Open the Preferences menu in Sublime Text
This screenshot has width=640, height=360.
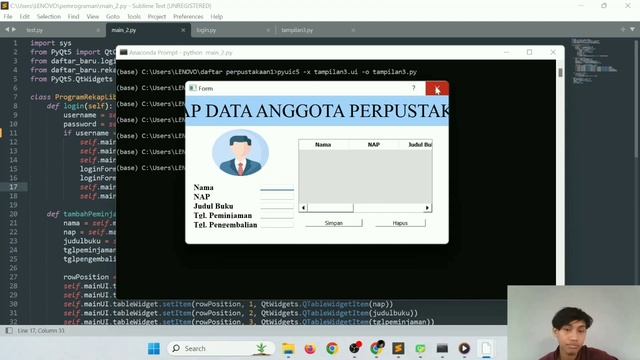click(188, 16)
